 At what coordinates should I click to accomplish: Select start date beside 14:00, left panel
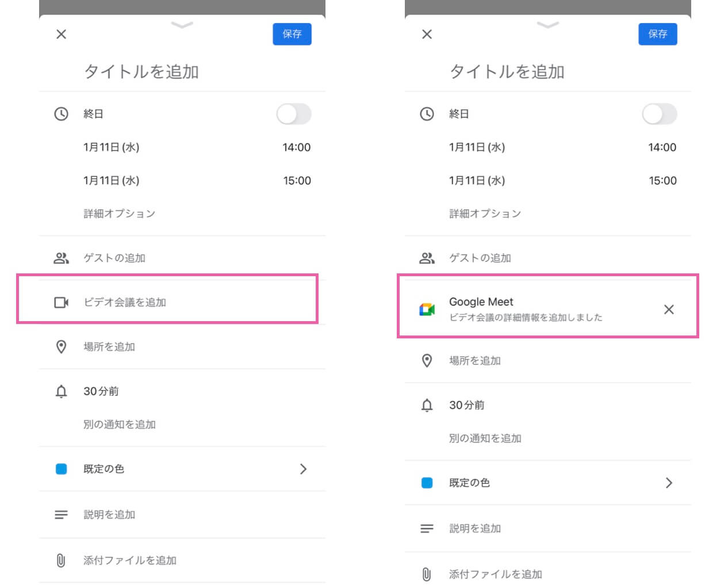[112, 147]
